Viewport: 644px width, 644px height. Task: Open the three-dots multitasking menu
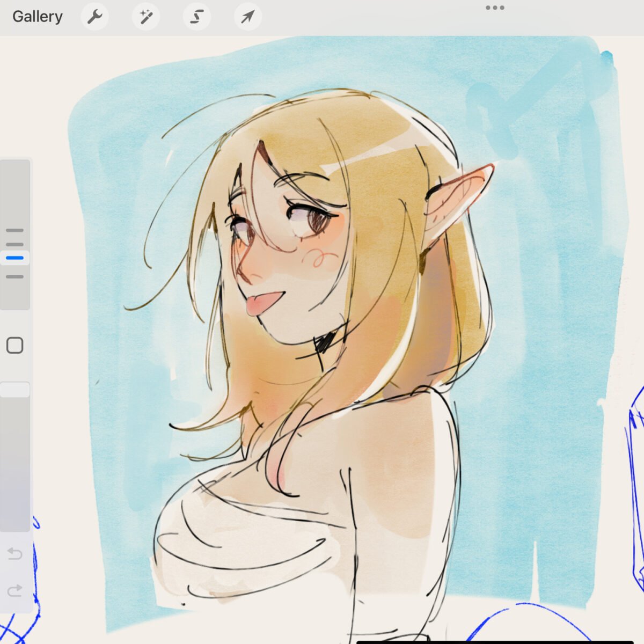coord(494,8)
